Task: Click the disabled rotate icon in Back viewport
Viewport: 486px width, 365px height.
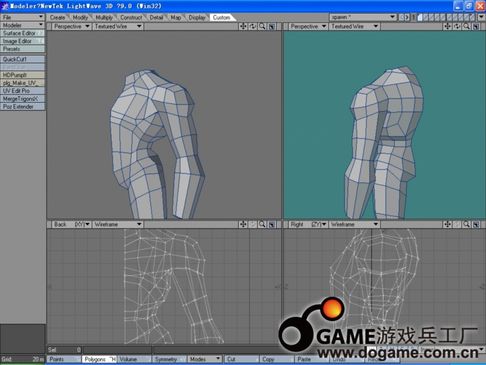Action: [x=253, y=224]
